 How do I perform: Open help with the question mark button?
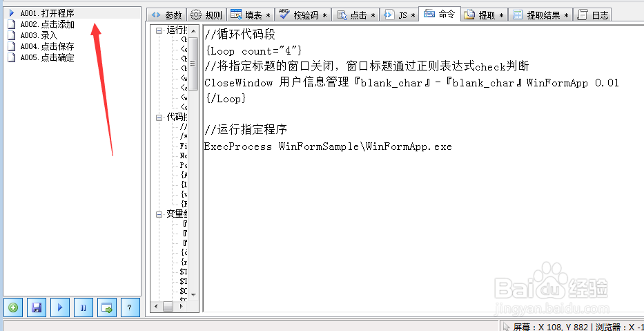coord(130,308)
